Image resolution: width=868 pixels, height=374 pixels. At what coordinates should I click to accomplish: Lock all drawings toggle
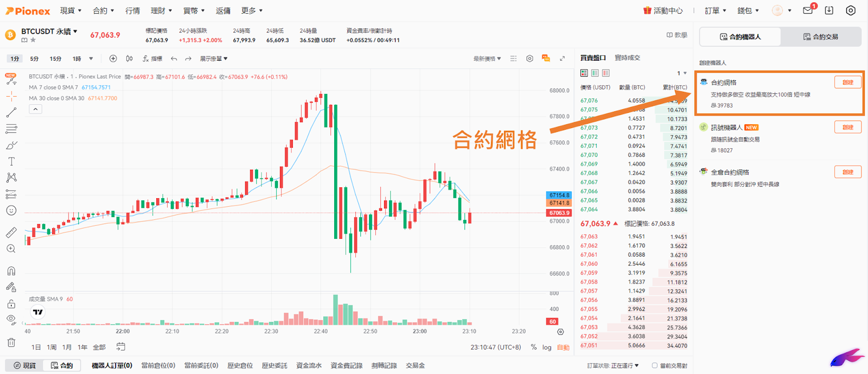[x=11, y=303]
